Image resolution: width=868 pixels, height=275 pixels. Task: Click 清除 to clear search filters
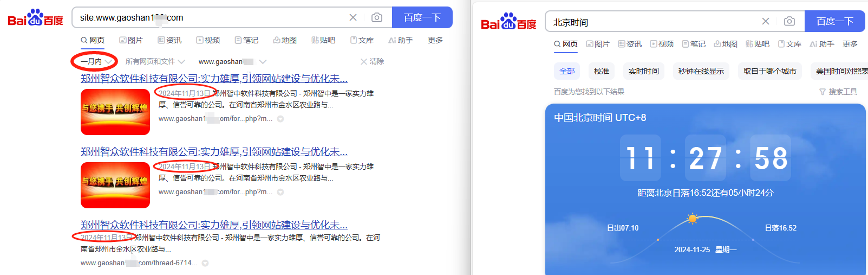pyautogui.click(x=373, y=61)
